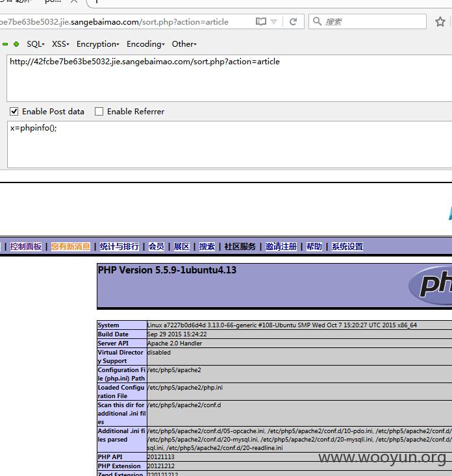Click the PHP logo image
The width and height of the screenshot is (452, 476).
click(431, 284)
